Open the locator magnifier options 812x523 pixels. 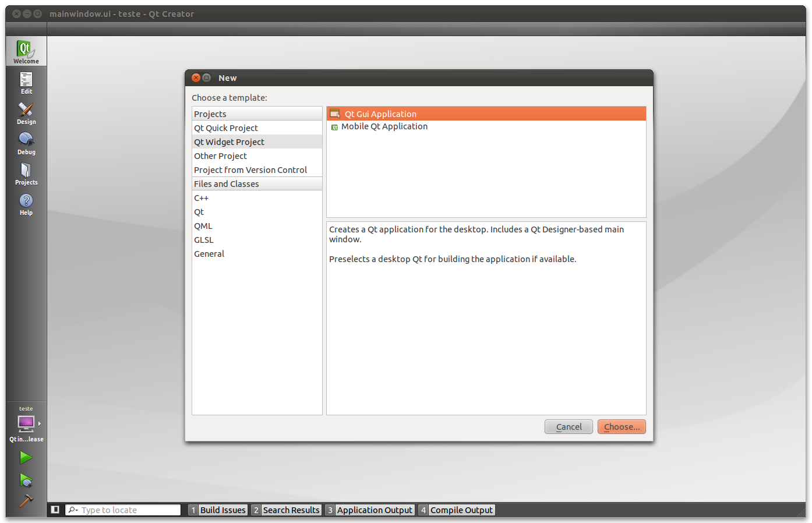pos(73,510)
